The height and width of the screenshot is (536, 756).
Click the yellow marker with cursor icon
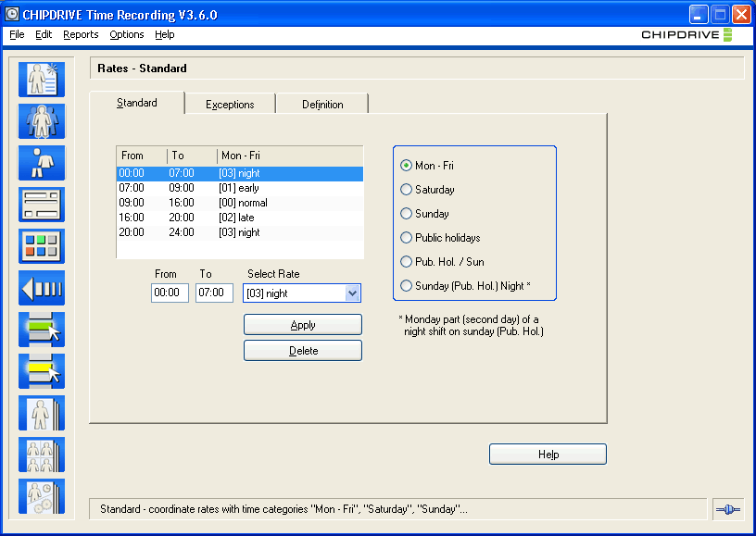[41, 370]
